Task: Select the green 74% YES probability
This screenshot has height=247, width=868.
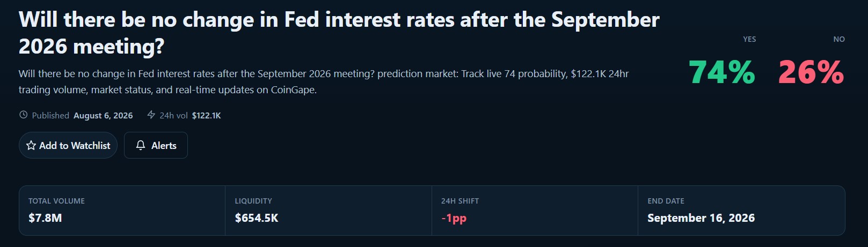Action: pos(722,72)
